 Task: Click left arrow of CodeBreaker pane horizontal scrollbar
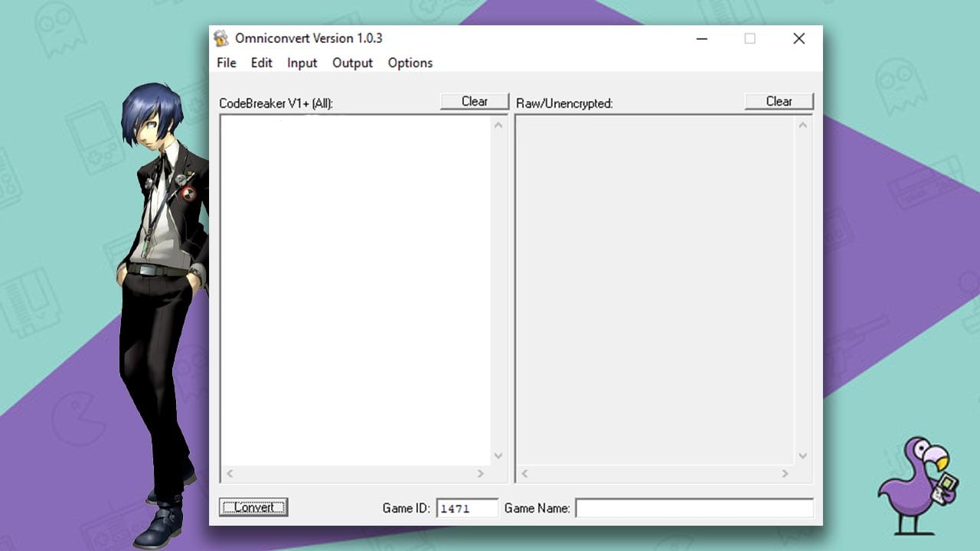(x=229, y=474)
